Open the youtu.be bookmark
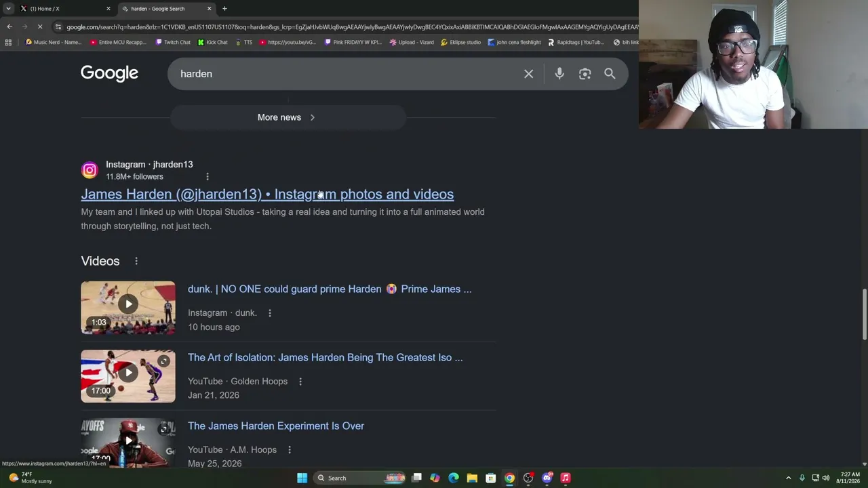This screenshot has height=488, width=868. pyautogui.click(x=287, y=42)
